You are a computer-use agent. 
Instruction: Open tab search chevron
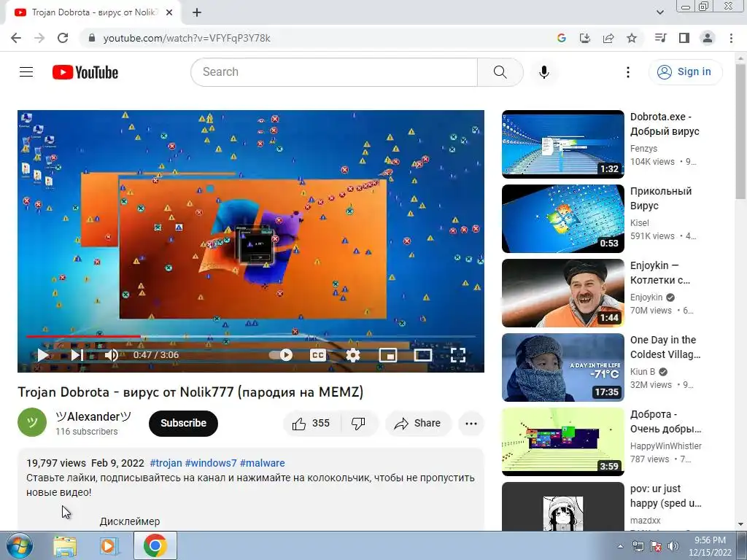[659, 12]
